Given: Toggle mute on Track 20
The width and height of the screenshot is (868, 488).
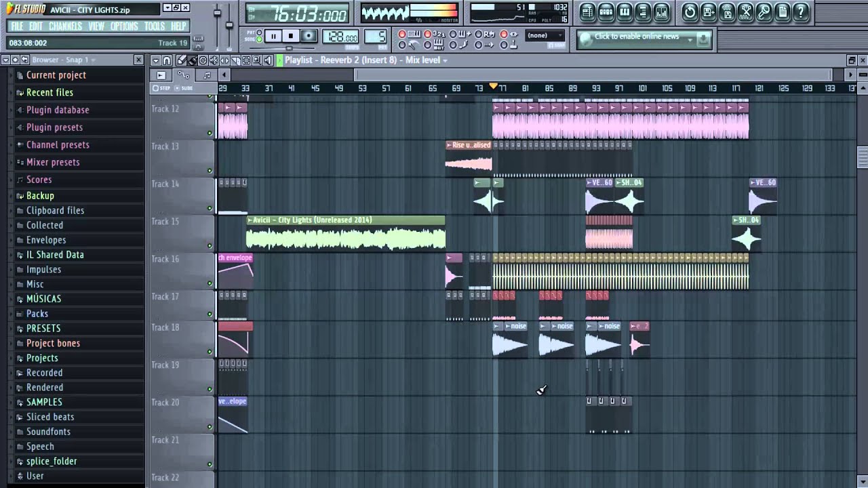Looking at the screenshot, I should point(210,427).
